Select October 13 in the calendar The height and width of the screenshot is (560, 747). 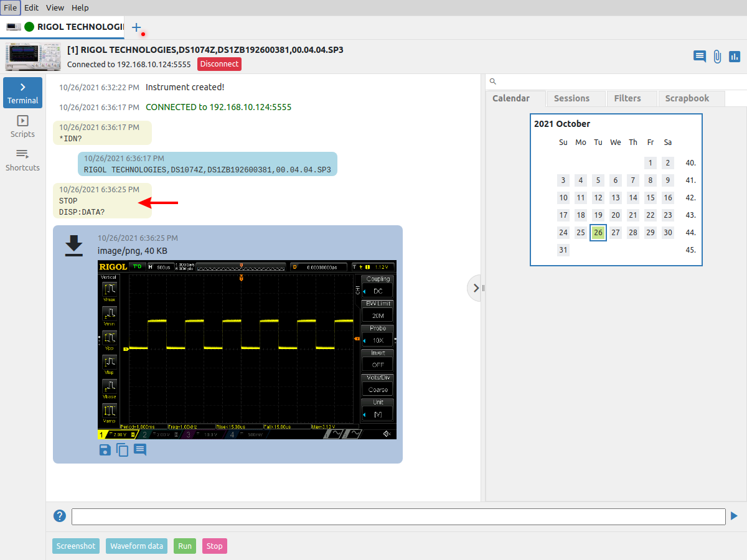pos(616,198)
